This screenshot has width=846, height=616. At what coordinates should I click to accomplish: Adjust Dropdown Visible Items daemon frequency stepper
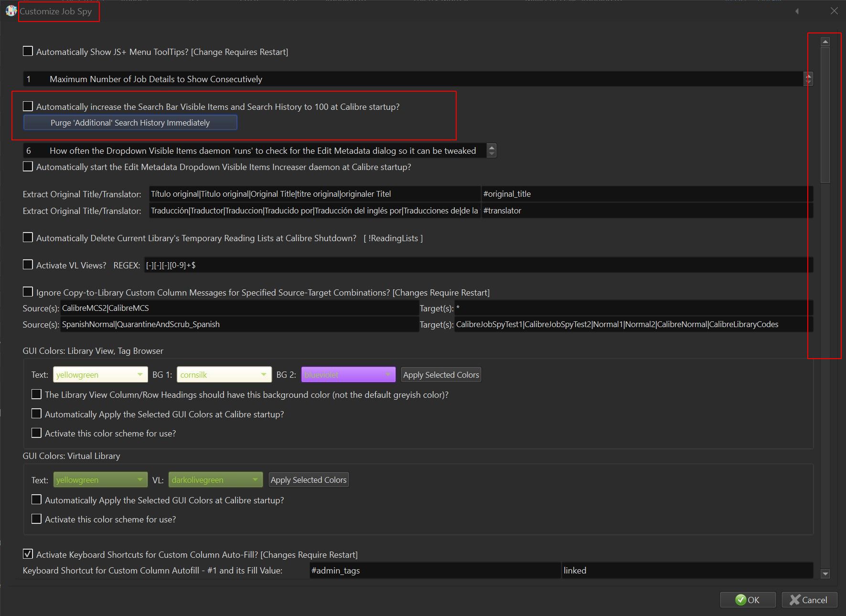point(492,150)
